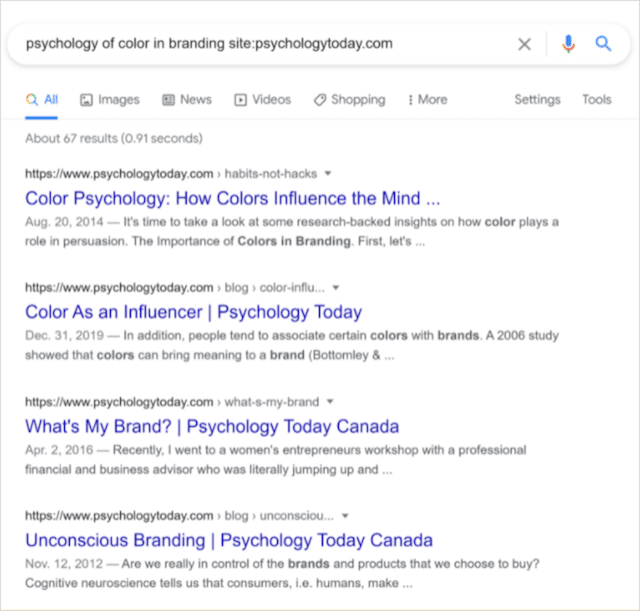This screenshot has width=640, height=611.
Task: Switch to the Shopping tab
Action: pos(349,100)
